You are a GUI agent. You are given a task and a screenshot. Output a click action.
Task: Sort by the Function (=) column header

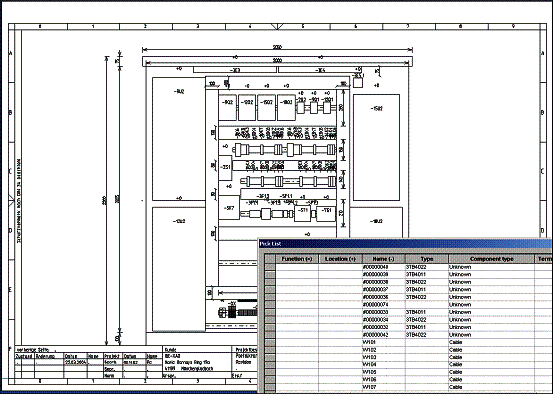[297, 259]
